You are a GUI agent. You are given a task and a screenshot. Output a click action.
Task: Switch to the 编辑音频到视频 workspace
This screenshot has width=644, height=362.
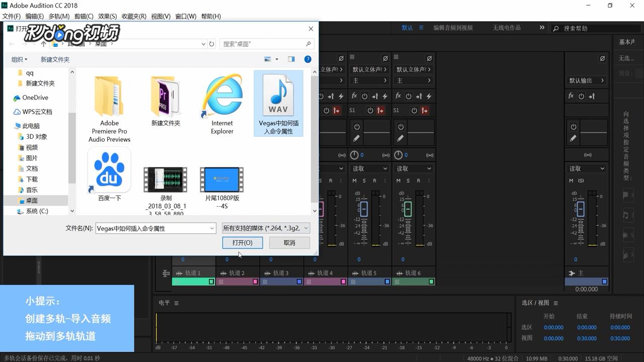point(453,28)
